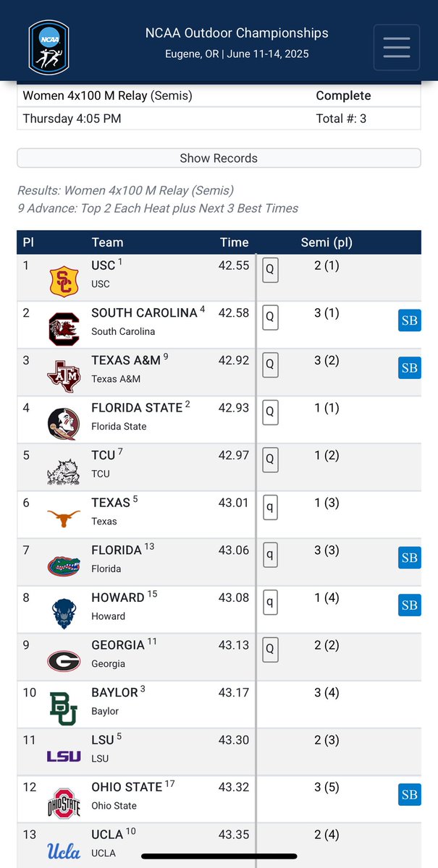This screenshot has height=868, width=438.
Task: Click the Baylor BU logo
Action: (x=64, y=709)
